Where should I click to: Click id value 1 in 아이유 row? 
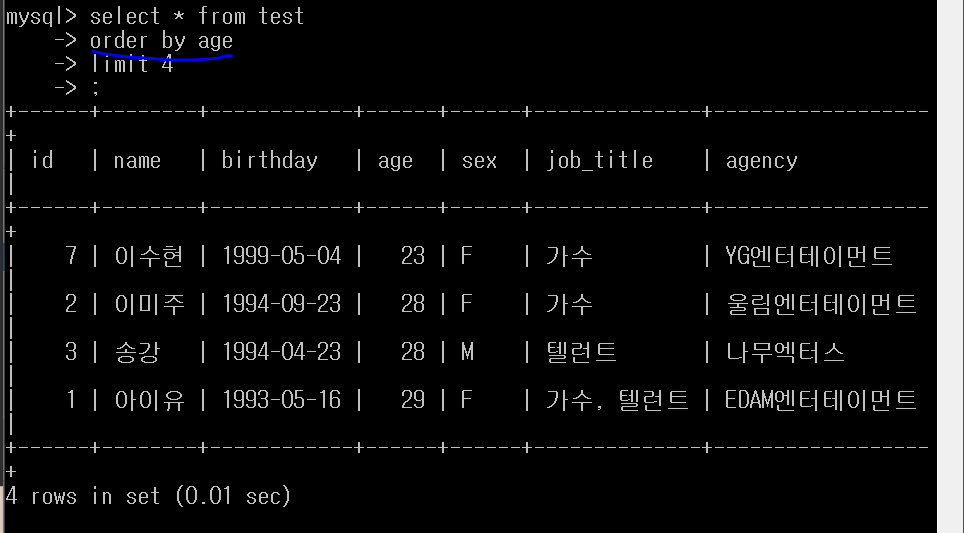tap(71, 400)
